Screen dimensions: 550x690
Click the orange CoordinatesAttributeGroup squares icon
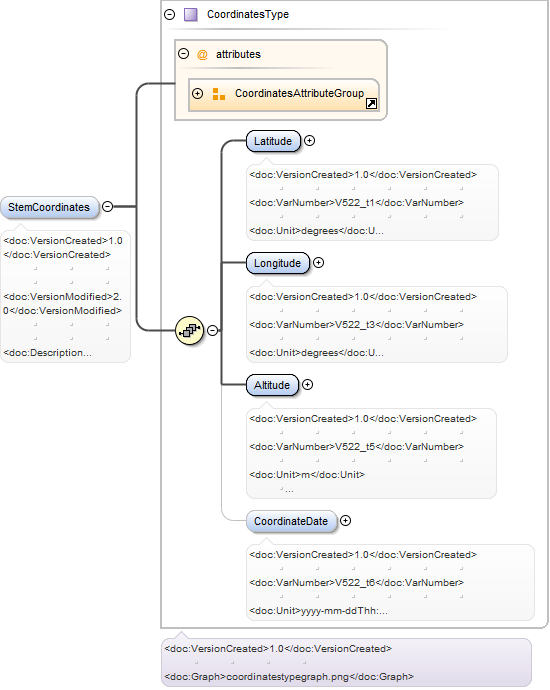coord(219,94)
